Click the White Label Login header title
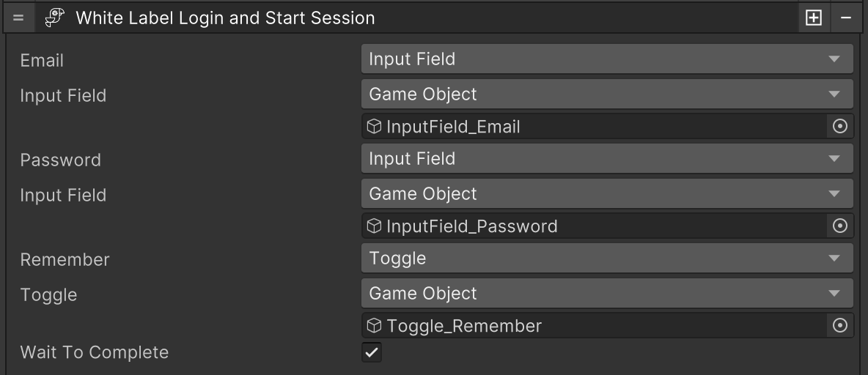This screenshot has height=375, width=868. pyautogui.click(x=226, y=18)
